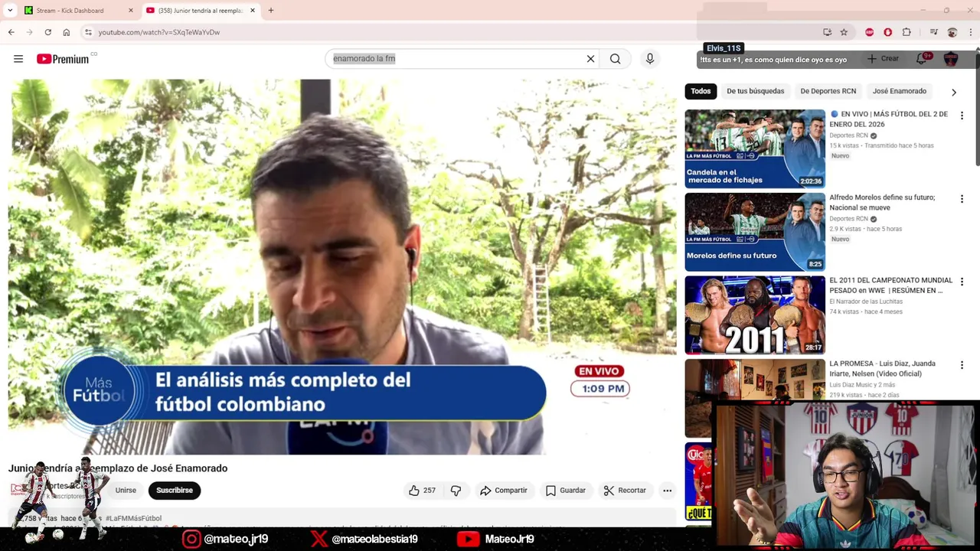Open options menu for EL 2011 DEL CAMPEONATO video
This screenshot has height=551, width=980.
tap(962, 282)
